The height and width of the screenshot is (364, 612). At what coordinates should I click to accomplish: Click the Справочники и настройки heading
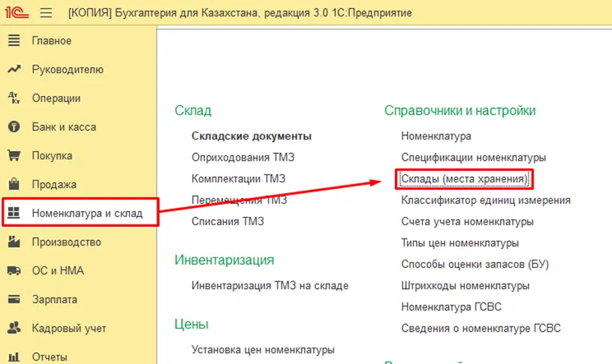(460, 111)
